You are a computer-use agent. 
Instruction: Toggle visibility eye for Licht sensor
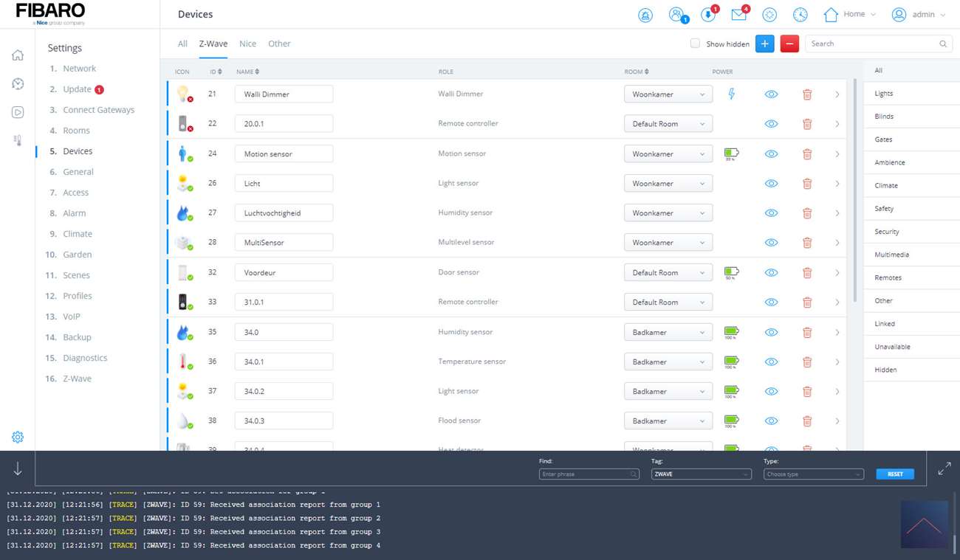tap(771, 184)
